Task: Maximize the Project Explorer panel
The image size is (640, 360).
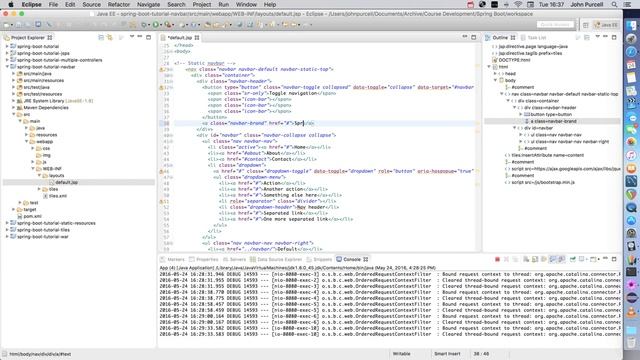Action: (x=149, y=38)
